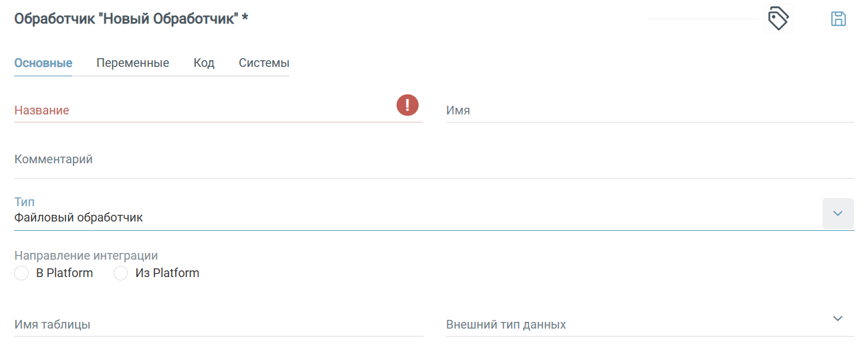Go to the Код tab
Screen dimensions: 868x352
(204, 64)
